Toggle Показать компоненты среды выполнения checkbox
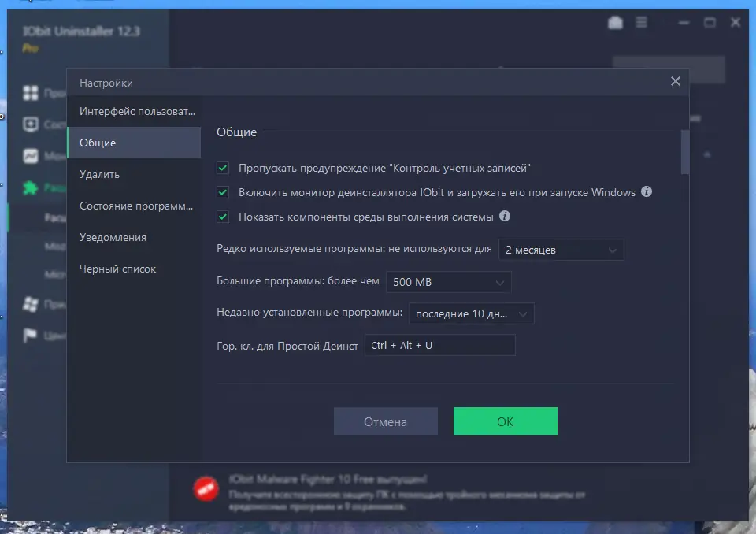 click(223, 217)
